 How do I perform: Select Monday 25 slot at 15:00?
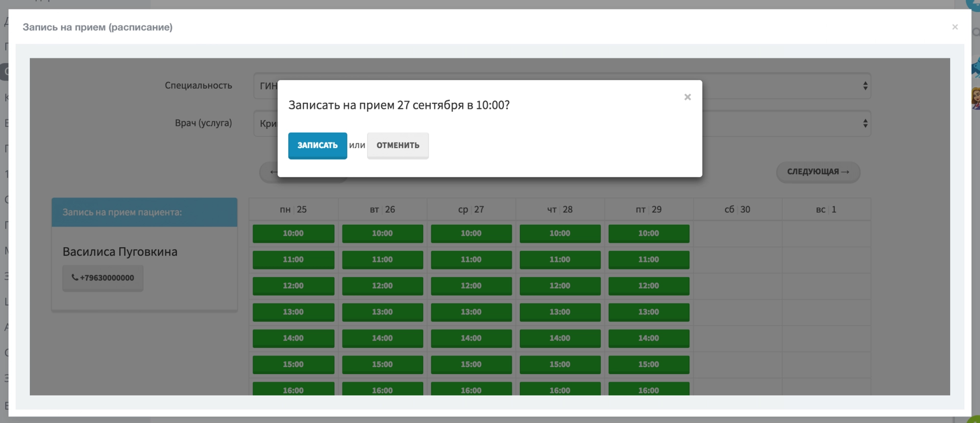click(x=293, y=364)
